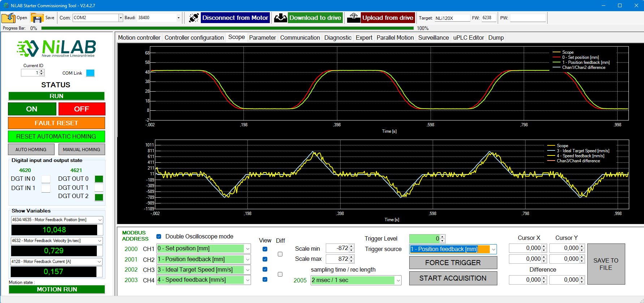
Task: Click the Upload from drive icon
Action: [354, 18]
